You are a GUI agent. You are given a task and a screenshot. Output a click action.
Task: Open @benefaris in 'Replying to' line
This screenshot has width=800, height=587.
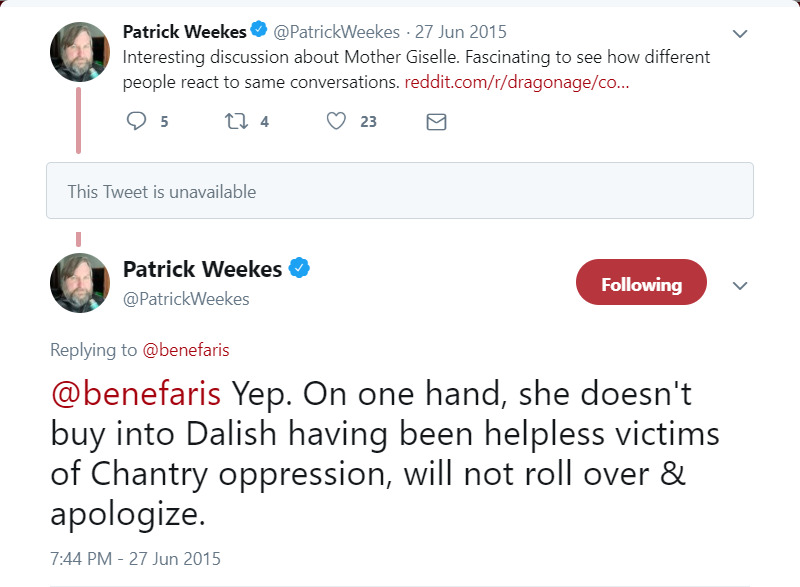pyautogui.click(x=186, y=350)
